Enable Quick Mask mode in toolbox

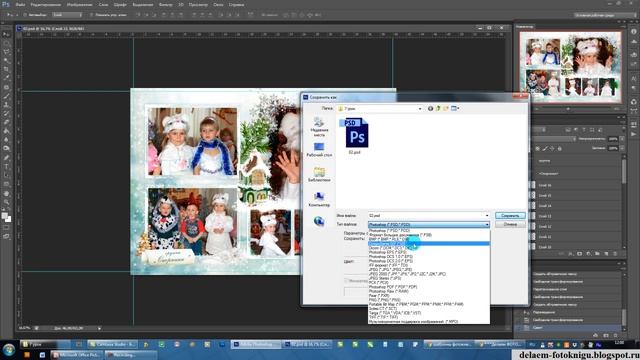6,228
